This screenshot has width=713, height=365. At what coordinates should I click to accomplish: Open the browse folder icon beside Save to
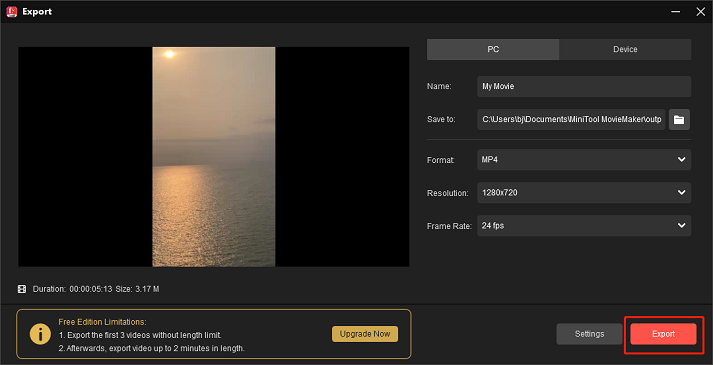(679, 120)
